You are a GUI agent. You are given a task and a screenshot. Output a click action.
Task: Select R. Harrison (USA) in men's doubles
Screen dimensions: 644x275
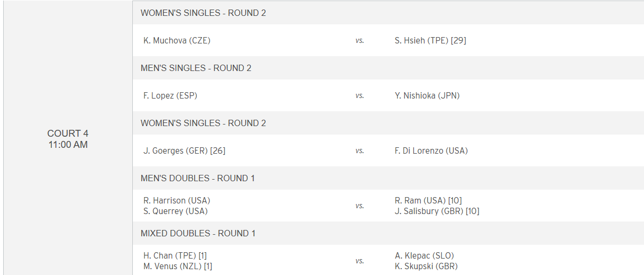tap(177, 200)
